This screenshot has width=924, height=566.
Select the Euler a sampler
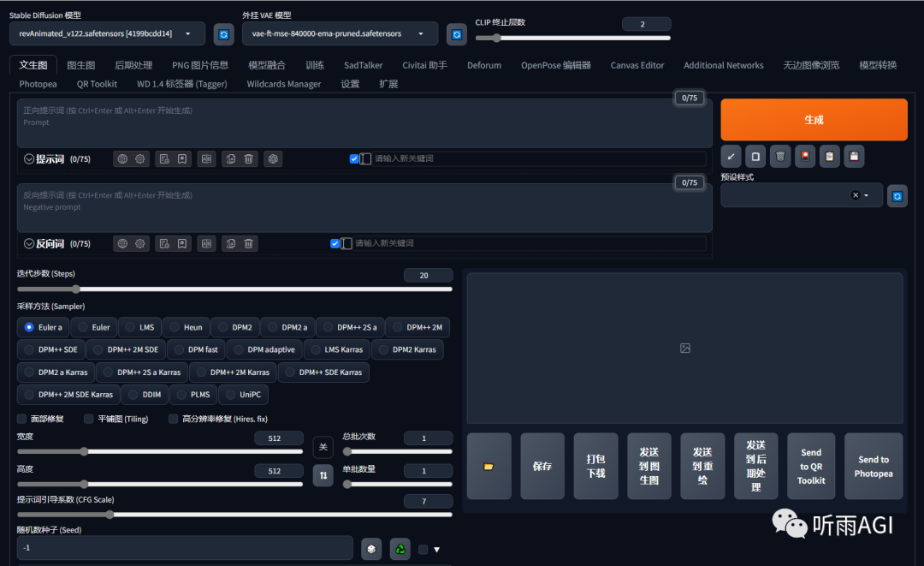pos(43,327)
